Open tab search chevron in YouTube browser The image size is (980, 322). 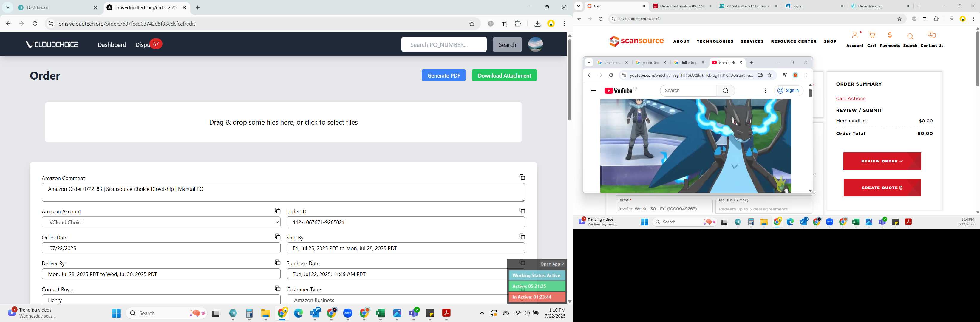(x=589, y=62)
